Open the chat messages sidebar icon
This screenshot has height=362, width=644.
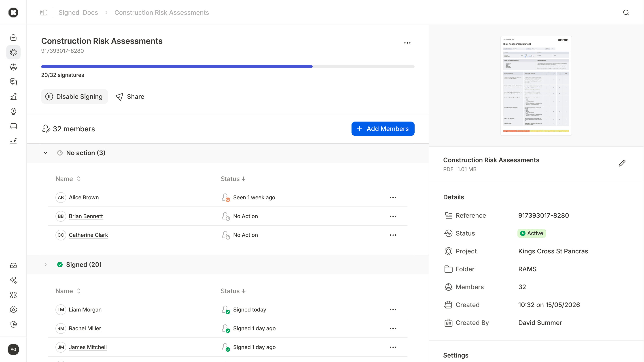[x=13, y=82]
